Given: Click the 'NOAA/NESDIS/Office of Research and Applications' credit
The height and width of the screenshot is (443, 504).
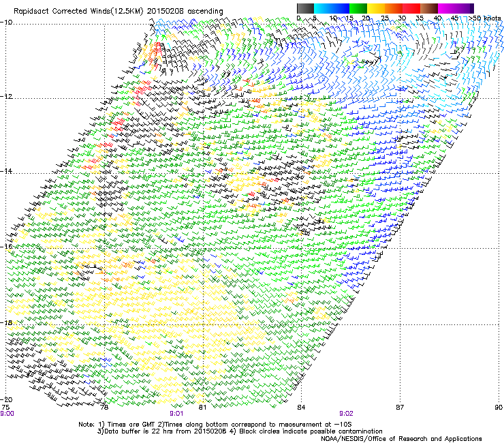Looking at the screenshot, I should (401, 439).
